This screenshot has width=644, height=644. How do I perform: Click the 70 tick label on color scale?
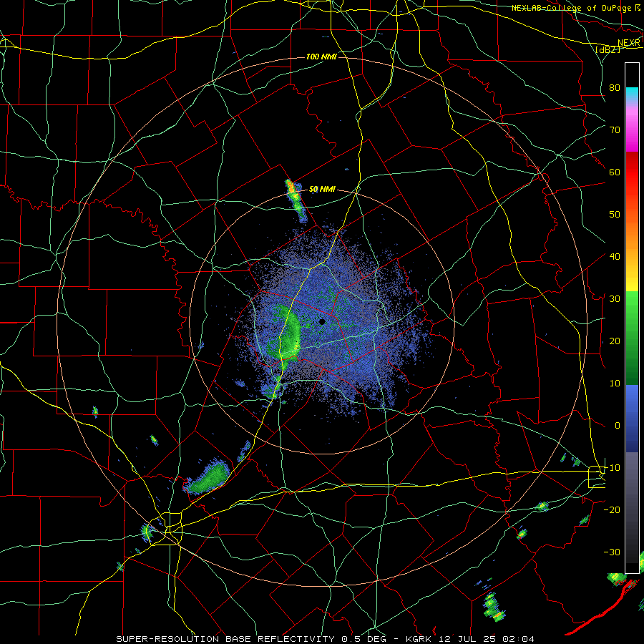point(615,130)
